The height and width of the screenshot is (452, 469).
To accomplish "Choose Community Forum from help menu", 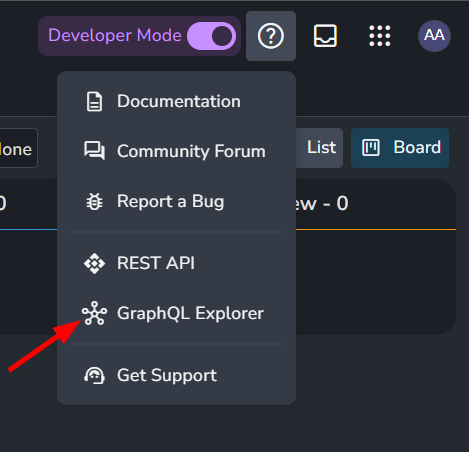I will pyautogui.click(x=176, y=151).
